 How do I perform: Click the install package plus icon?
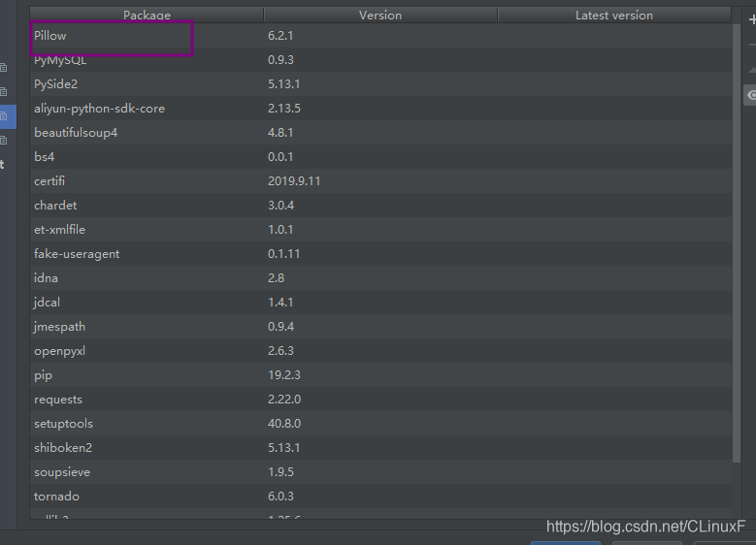tap(752, 19)
